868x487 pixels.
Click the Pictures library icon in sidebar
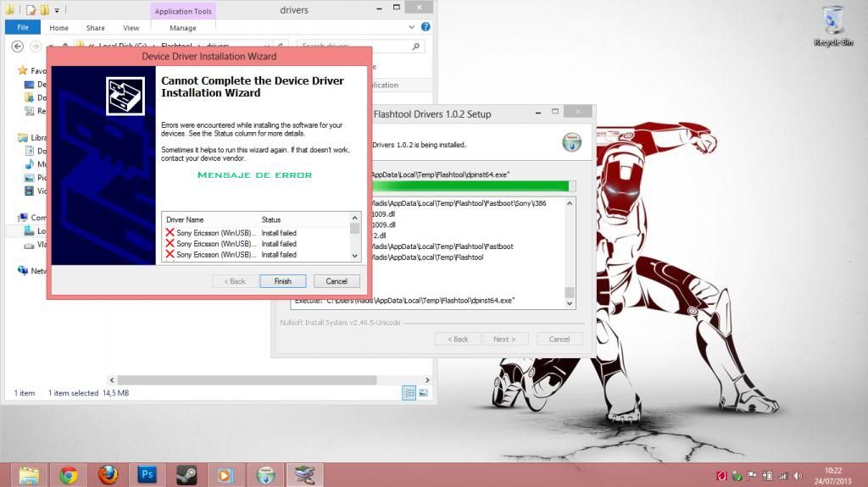30,178
